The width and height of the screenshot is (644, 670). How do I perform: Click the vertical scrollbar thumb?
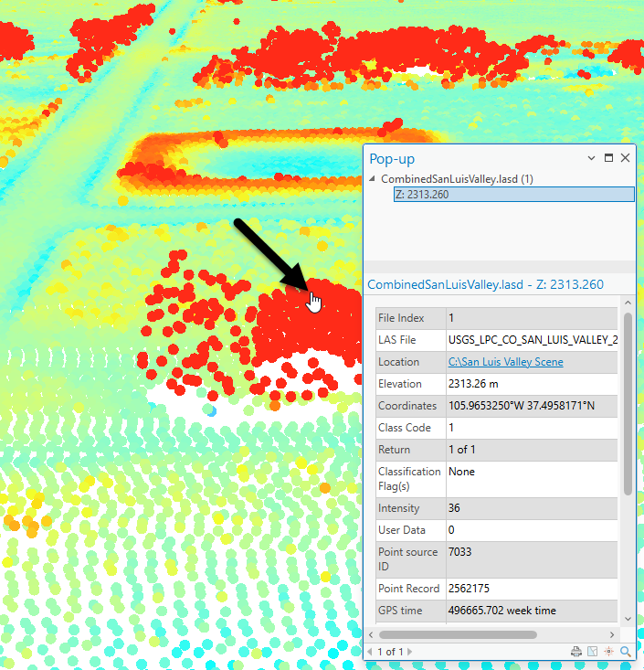(x=628, y=402)
